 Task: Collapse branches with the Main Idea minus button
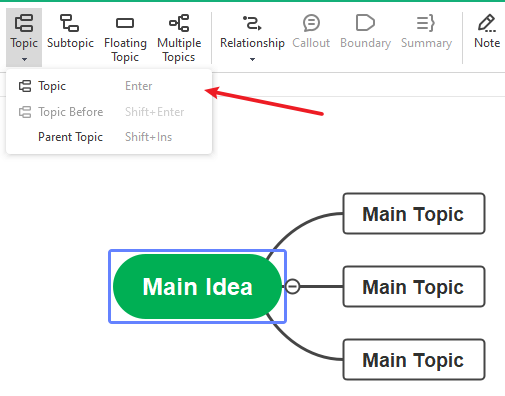293,286
